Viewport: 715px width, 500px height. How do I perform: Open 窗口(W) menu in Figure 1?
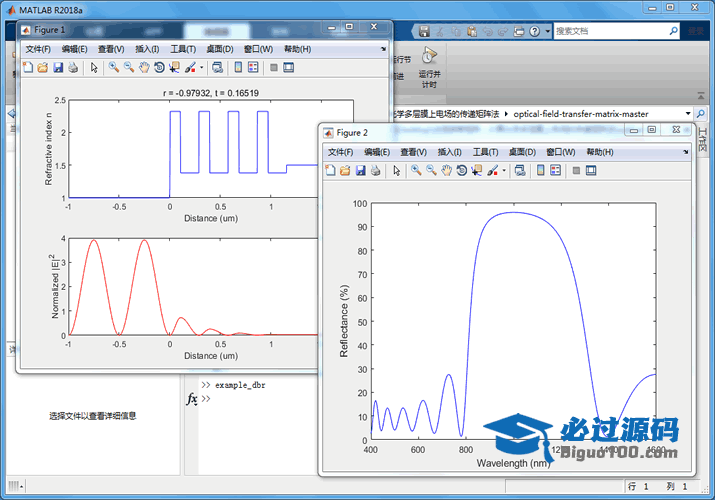coord(258,49)
